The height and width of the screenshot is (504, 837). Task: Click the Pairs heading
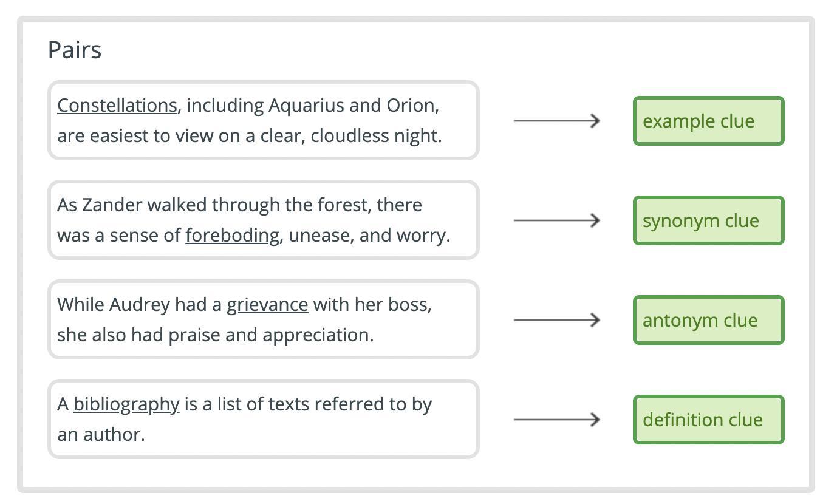tap(75, 50)
